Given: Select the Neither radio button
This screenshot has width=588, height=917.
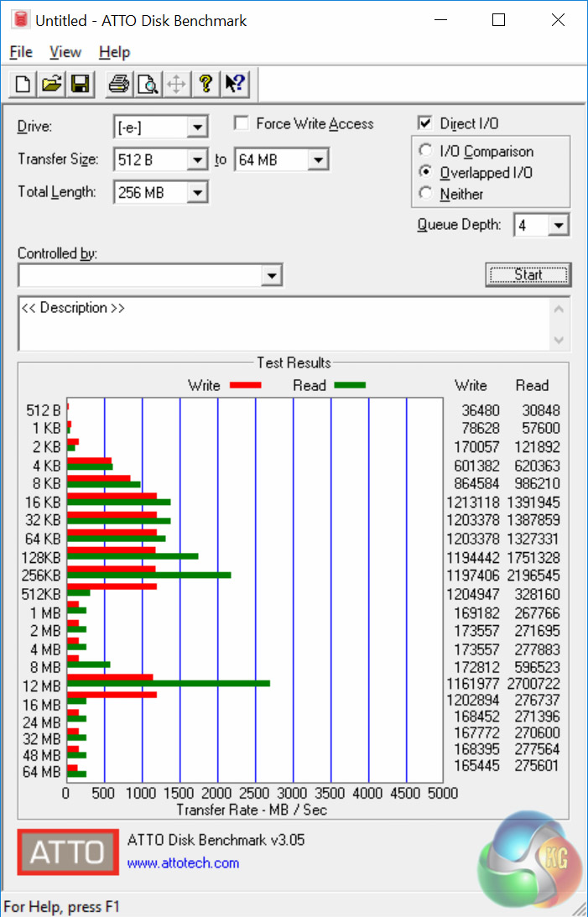Looking at the screenshot, I should click(425, 193).
